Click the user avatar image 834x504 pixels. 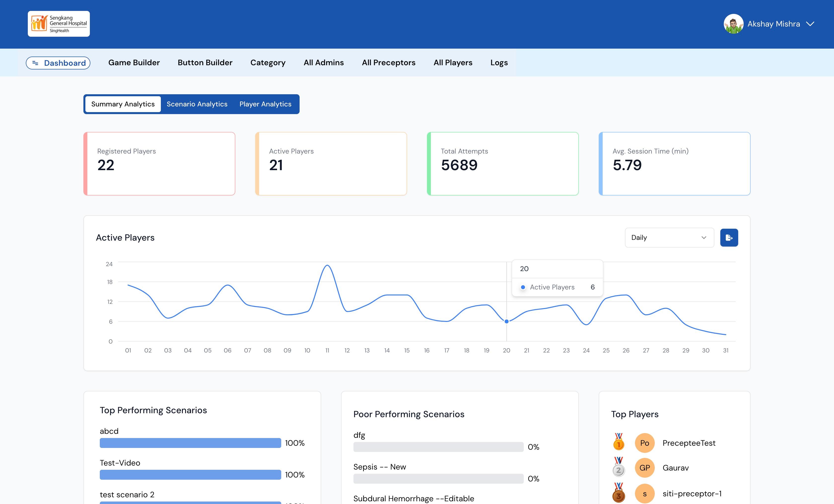pyautogui.click(x=733, y=24)
